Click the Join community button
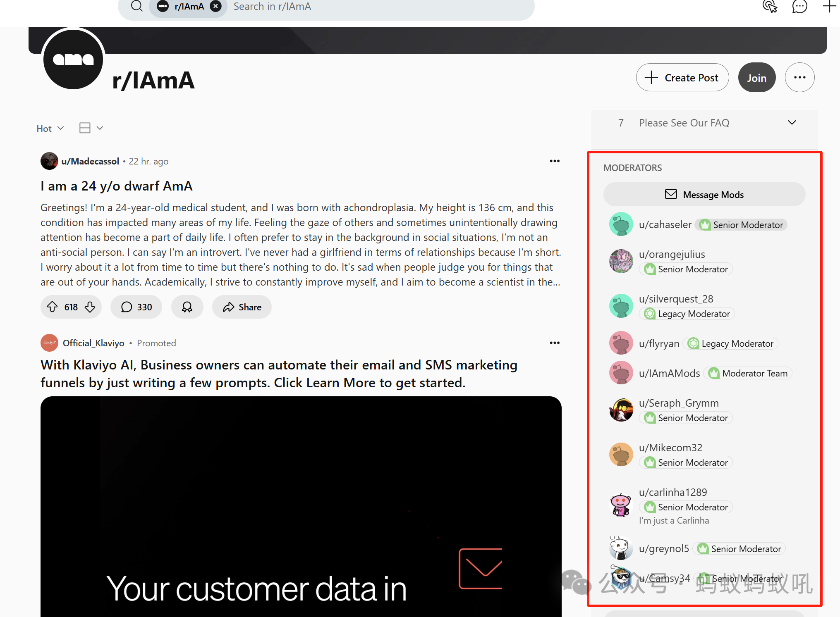The height and width of the screenshot is (617, 840). pos(756,78)
